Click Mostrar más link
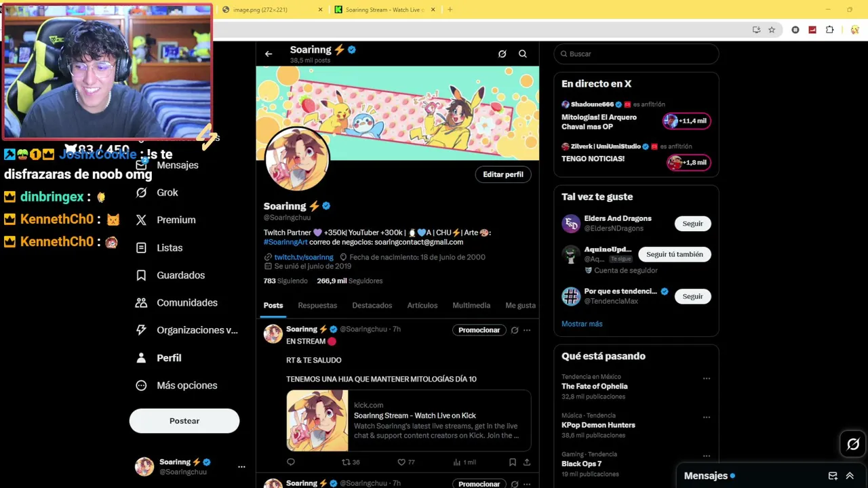868x488 pixels. tap(582, 324)
